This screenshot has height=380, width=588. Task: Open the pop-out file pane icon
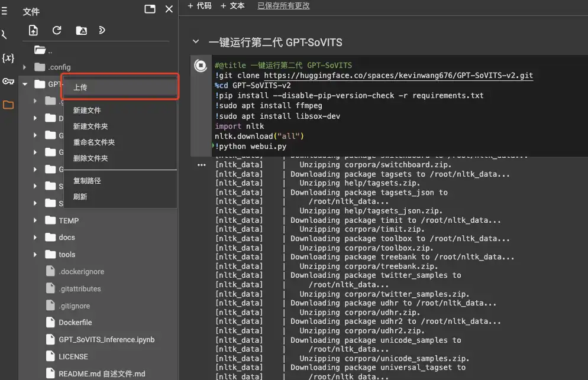pos(150,9)
